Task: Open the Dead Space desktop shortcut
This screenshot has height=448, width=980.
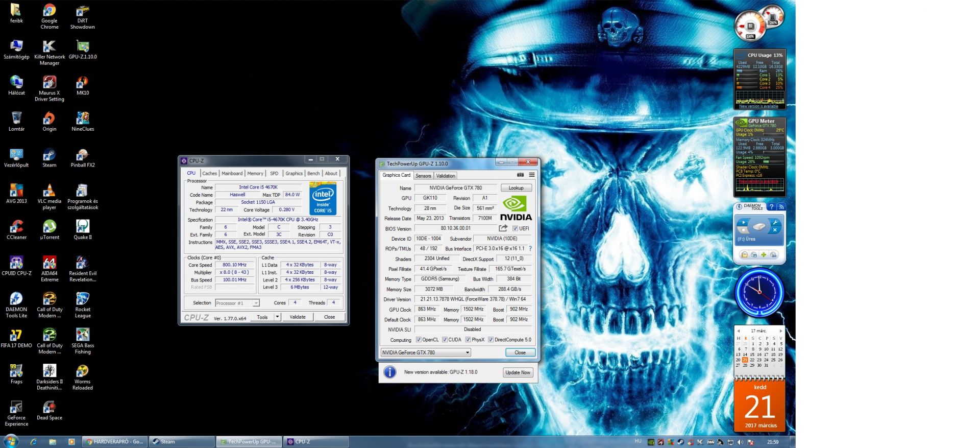Action: point(50,411)
